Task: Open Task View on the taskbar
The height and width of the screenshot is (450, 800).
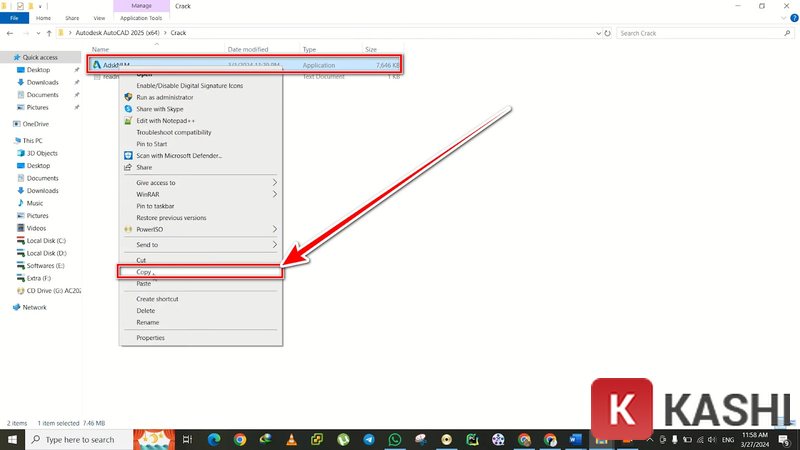Action: tap(187, 439)
